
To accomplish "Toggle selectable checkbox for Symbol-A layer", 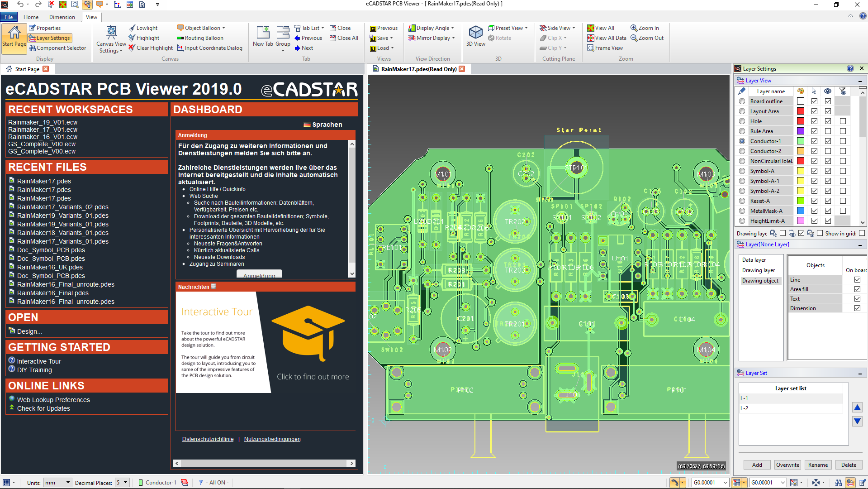I will pos(814,171).
